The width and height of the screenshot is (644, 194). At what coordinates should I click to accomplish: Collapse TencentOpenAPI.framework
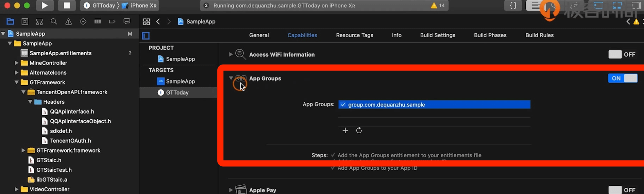(23, 92)
